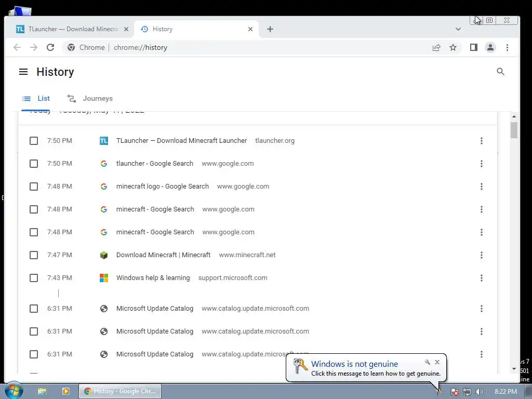532x399 pixels.
Task: Click the www.minecraft.net domain text
Action: point(247,255)
